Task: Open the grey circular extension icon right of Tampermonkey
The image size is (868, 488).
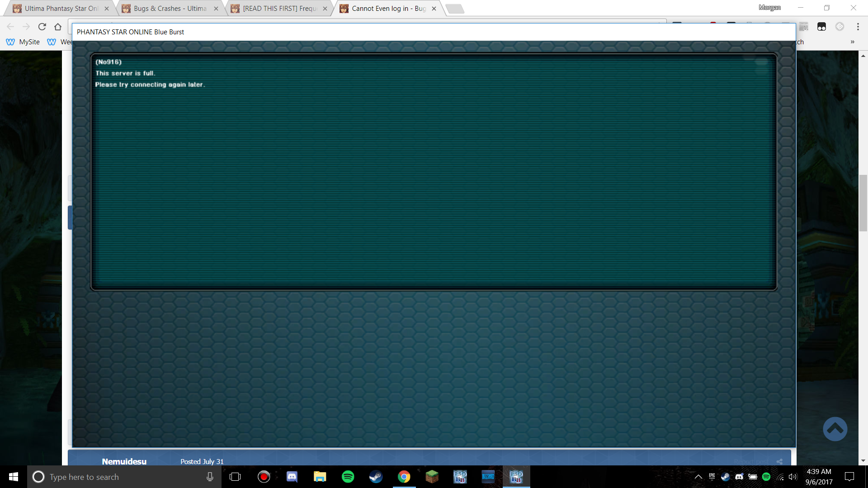Action: [x=840, y=27]
